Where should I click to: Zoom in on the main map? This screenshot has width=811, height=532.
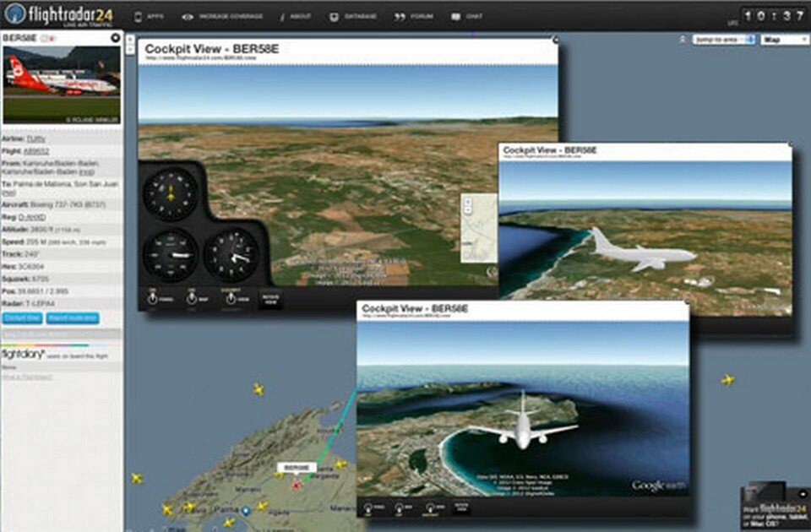[x=130, y=40]
